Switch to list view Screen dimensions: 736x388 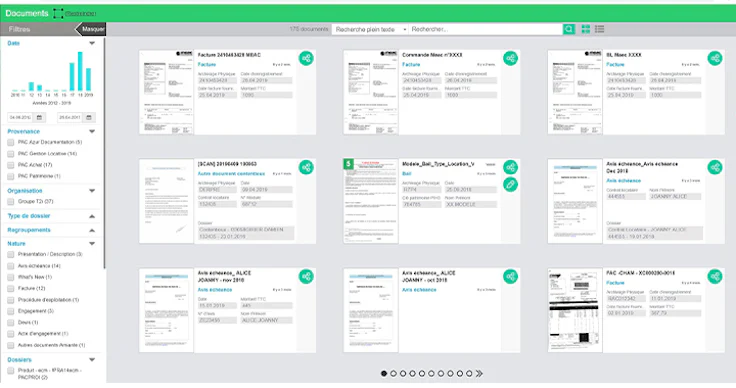pos(599,29)
